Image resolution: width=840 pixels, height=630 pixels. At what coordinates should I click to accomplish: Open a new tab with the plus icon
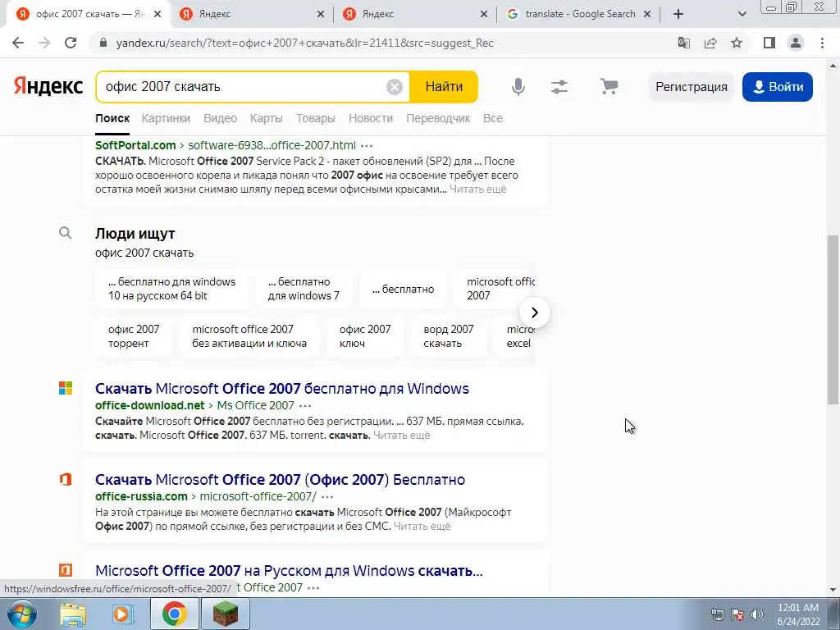(x=678, y=14)
